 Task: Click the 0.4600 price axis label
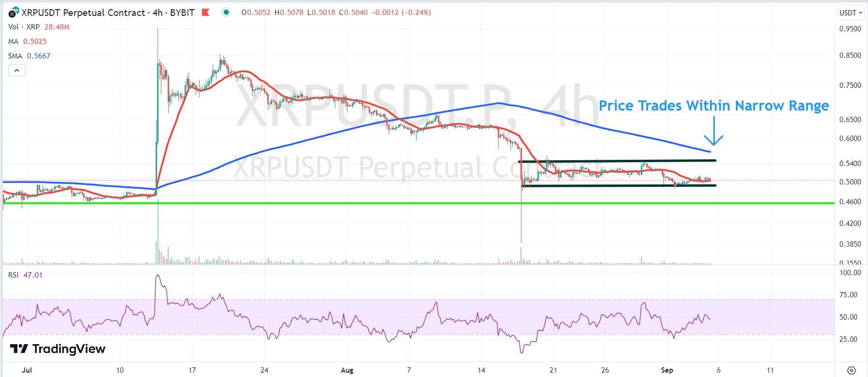coord(850,202)
